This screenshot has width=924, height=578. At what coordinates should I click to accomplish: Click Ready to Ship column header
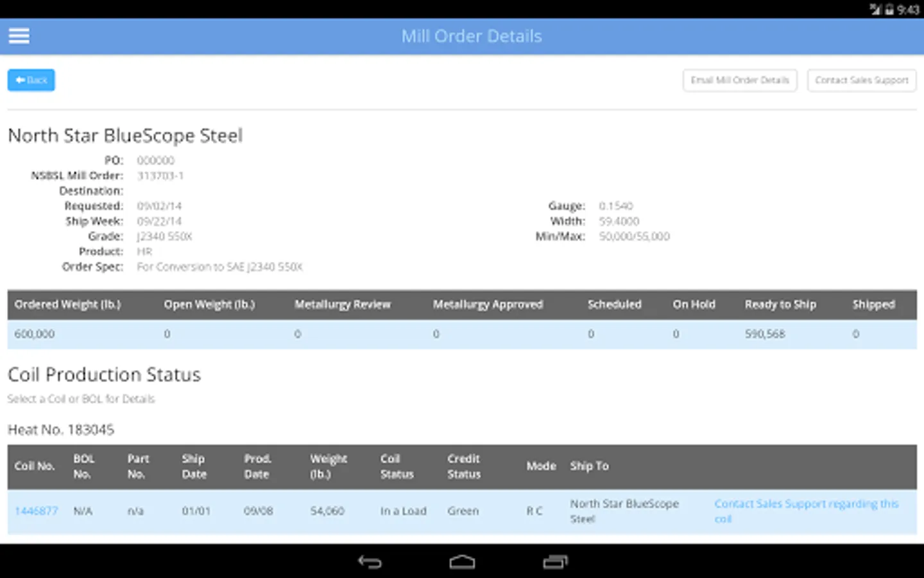coord(780,304)
